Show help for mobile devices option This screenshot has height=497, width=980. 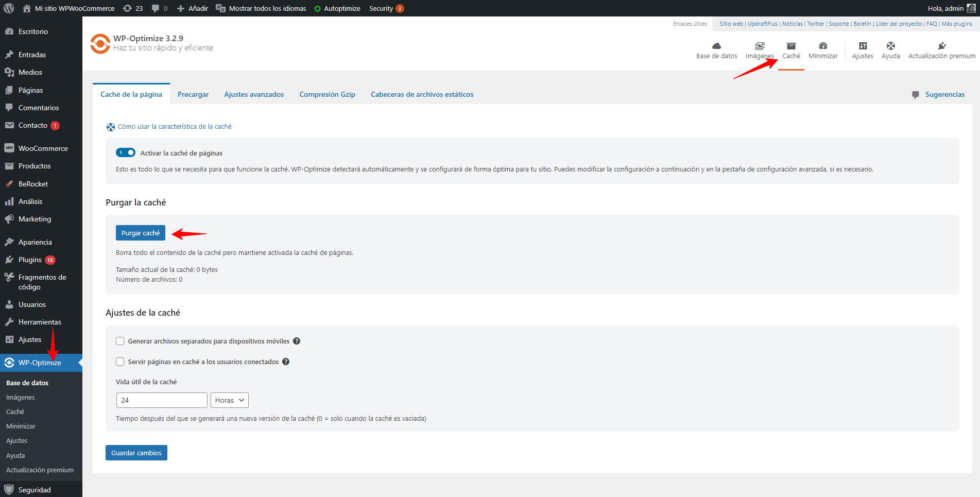click(x=297, y=341)
